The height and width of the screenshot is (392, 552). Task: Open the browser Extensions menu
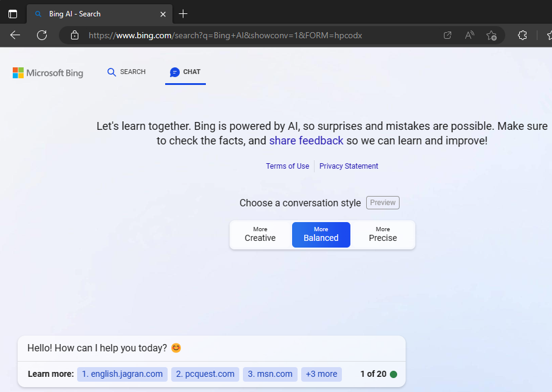coord(522,35)
